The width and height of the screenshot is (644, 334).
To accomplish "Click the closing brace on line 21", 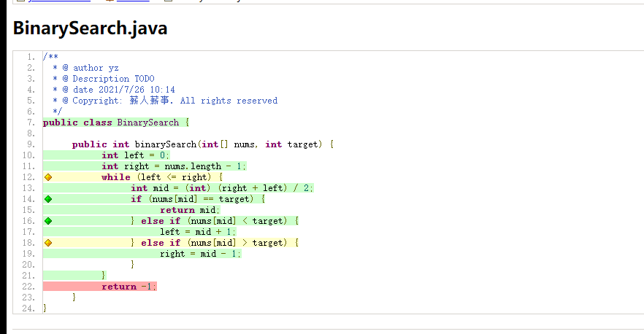I will 104,276.
